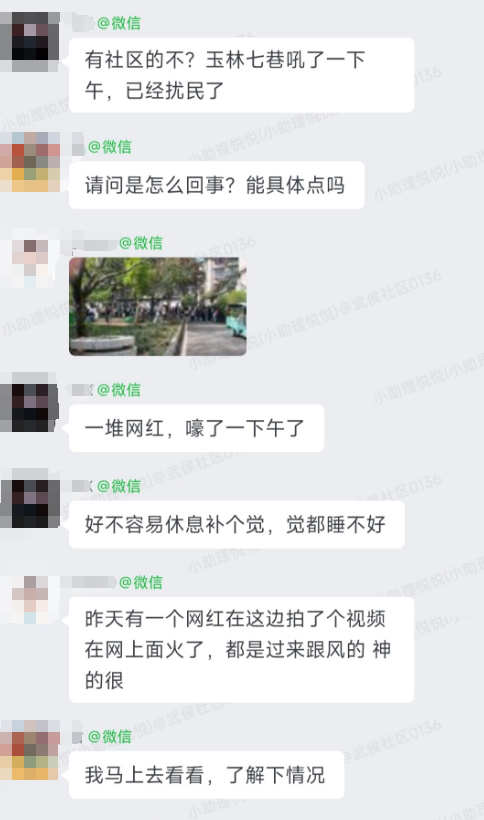
Task: Tap the avatar beside 好不容易休息补个觉 message
Action: point(30,498)
